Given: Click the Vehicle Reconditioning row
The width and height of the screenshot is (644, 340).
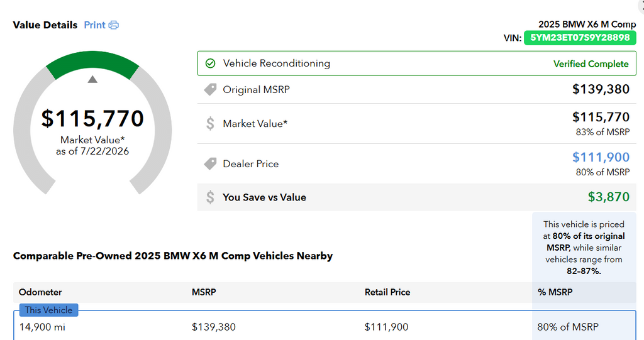Looking at the screenshot, I should click(416, 63).
